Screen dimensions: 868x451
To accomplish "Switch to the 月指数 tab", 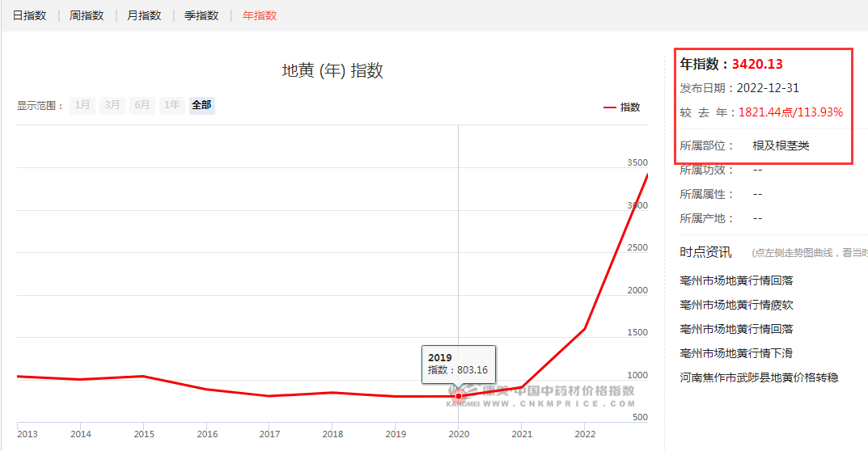I will point(144,15).
